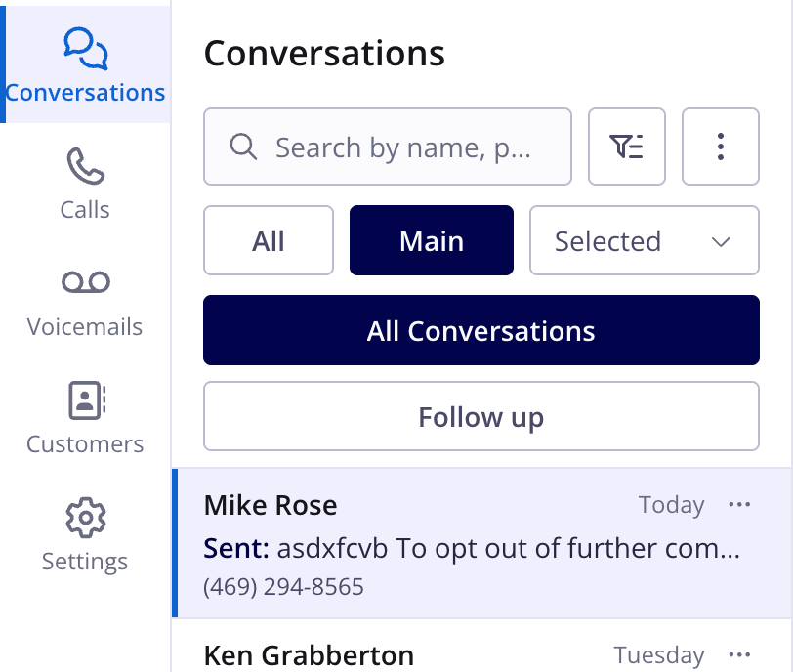The width and height of the screenshot is (793, 672).
Task: Go to the Calls section
Action: click(85, 184)
